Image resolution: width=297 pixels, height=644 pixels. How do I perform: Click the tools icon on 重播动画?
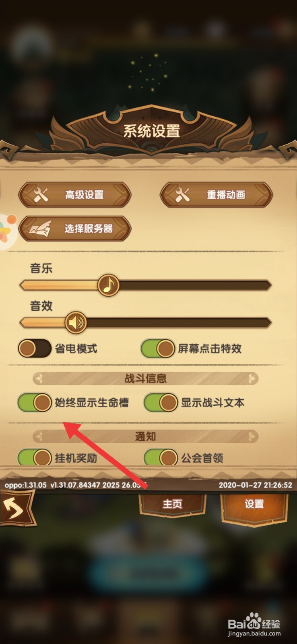click(182, 195)
